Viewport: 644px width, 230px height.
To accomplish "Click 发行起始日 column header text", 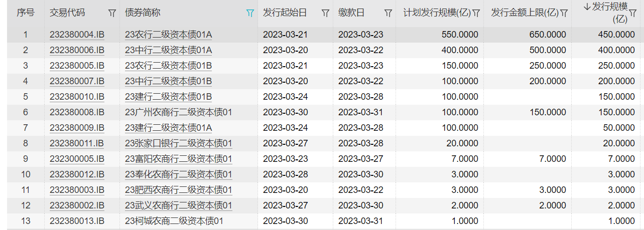I will tap(285, 13).
